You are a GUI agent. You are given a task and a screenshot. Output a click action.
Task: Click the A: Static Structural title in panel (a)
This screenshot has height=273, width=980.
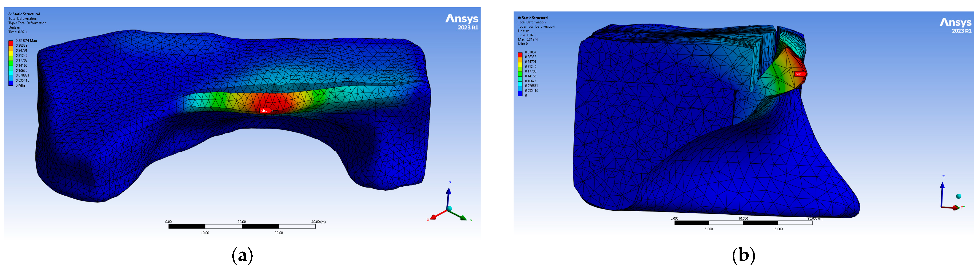click(x=24, y=14)
